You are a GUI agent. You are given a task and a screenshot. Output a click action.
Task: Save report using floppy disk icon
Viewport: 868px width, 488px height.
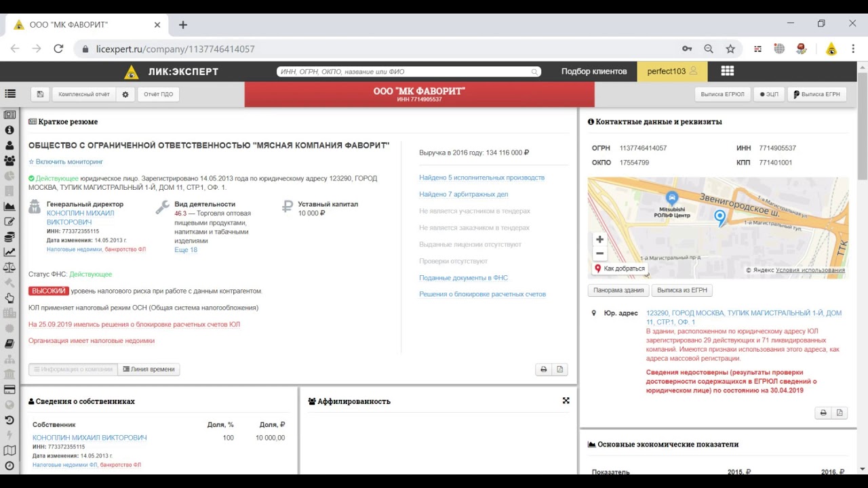coord(40,94)
